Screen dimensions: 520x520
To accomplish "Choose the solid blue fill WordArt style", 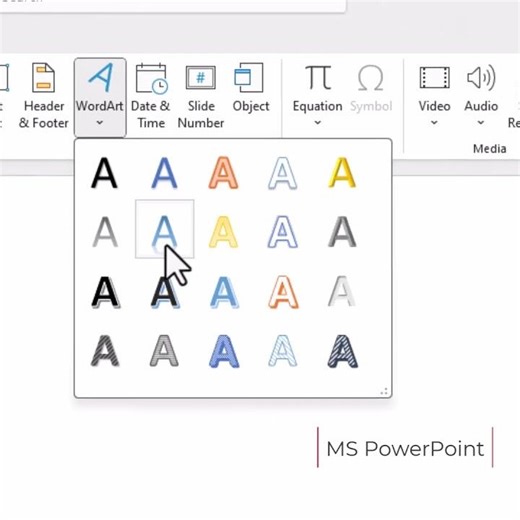I will [164, 173].
